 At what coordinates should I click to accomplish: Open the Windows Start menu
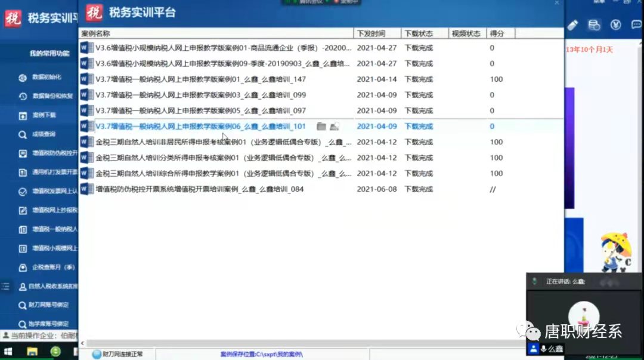pos(8,352)
